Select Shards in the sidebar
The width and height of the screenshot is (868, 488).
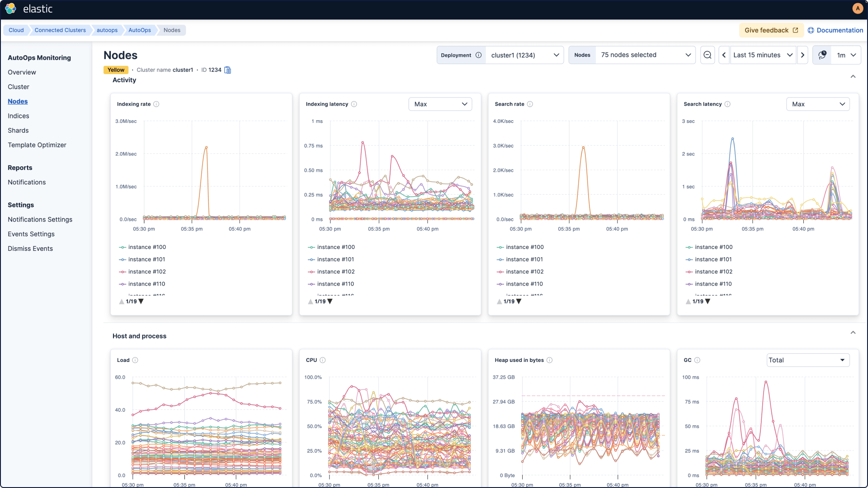[18, 131]
